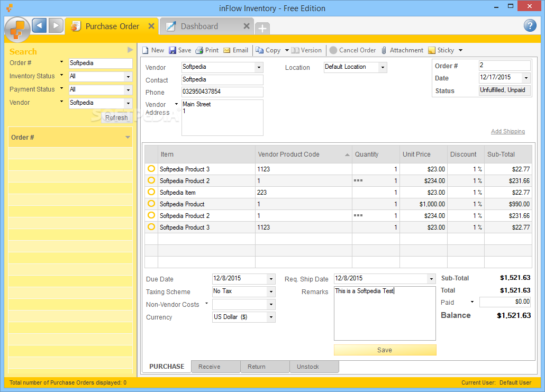The width and height of the screenshot is (545, 392).
Task: Open the Default Location dropdown
Action: [x=383, y=67]
